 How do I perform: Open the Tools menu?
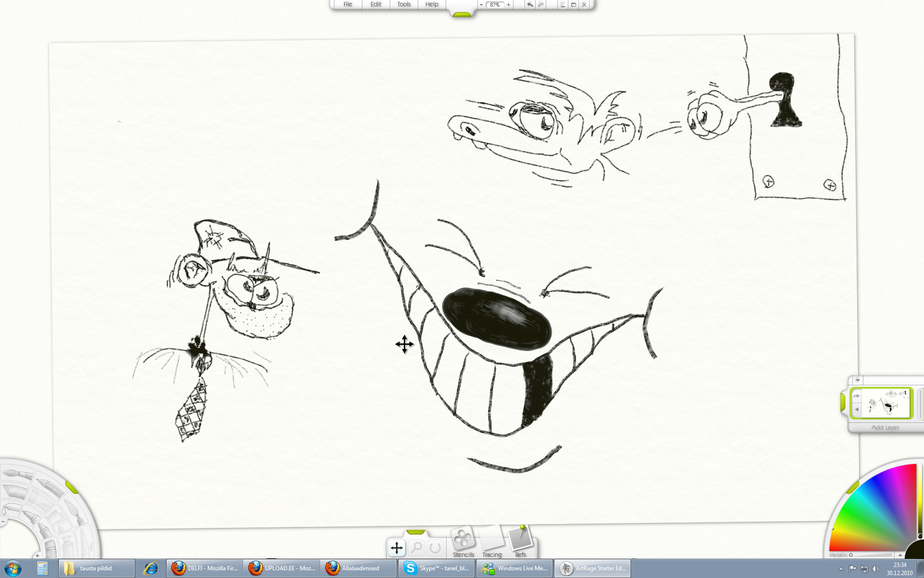[x=403, y=4]
